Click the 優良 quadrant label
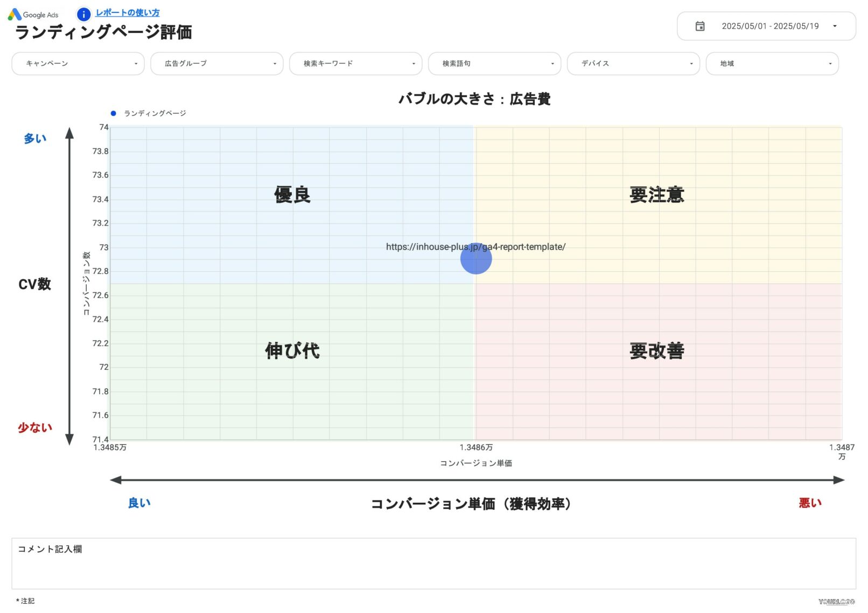This screenshot has width=868, height=613. (292, 195)
